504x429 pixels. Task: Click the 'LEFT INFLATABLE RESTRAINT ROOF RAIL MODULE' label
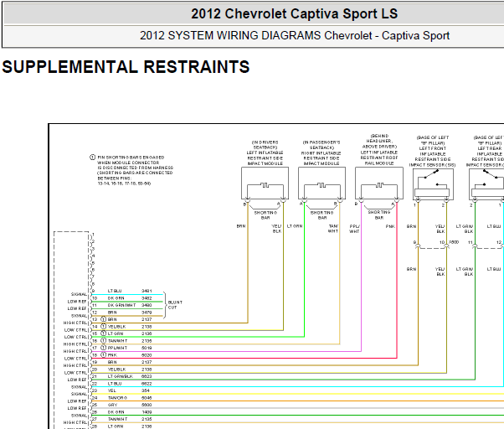[379, 158]
